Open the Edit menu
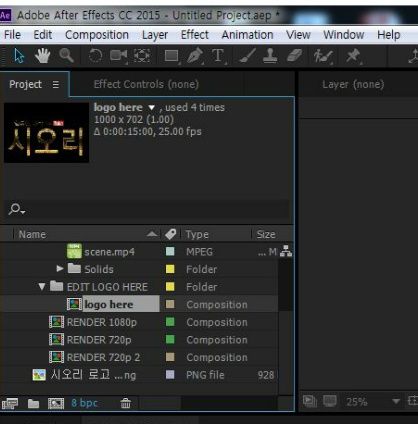Screen dimensions: 418x424 coord(43,35)
